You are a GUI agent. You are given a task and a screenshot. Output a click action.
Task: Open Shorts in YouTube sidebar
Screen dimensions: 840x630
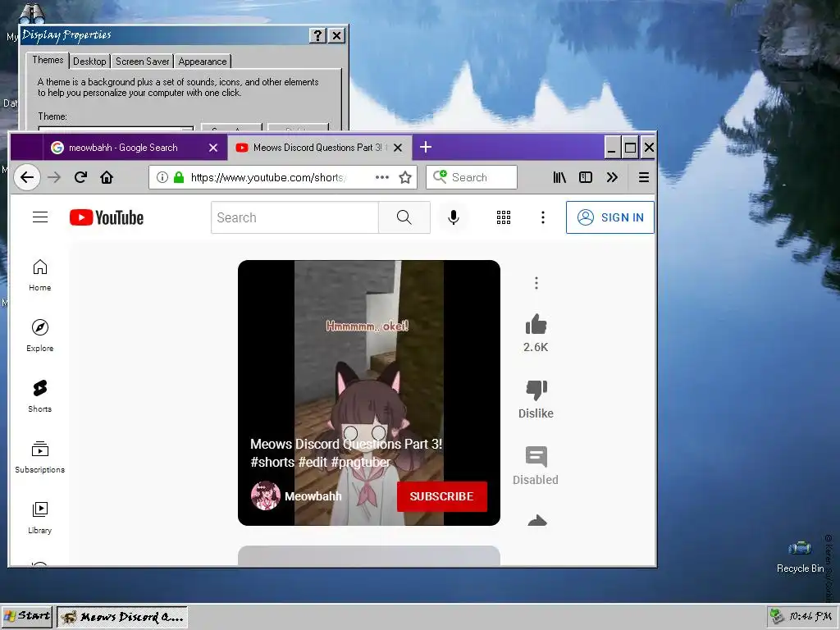[40, 396]
